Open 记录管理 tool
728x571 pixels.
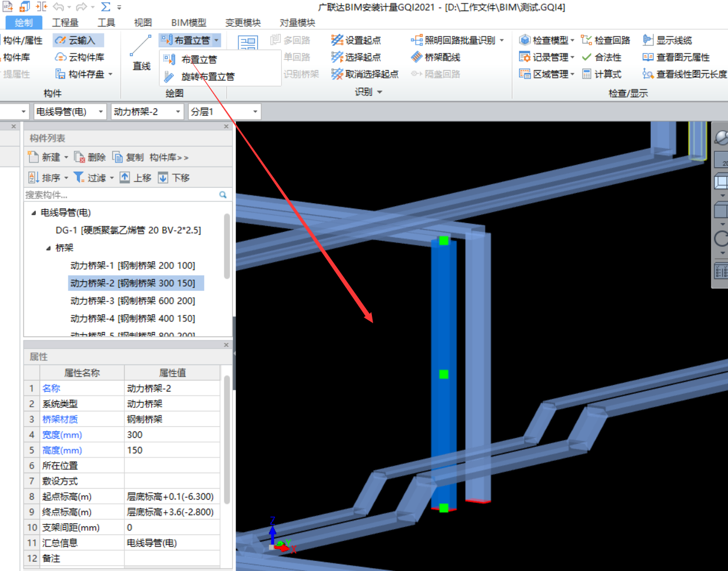click(x=546, y=57)
